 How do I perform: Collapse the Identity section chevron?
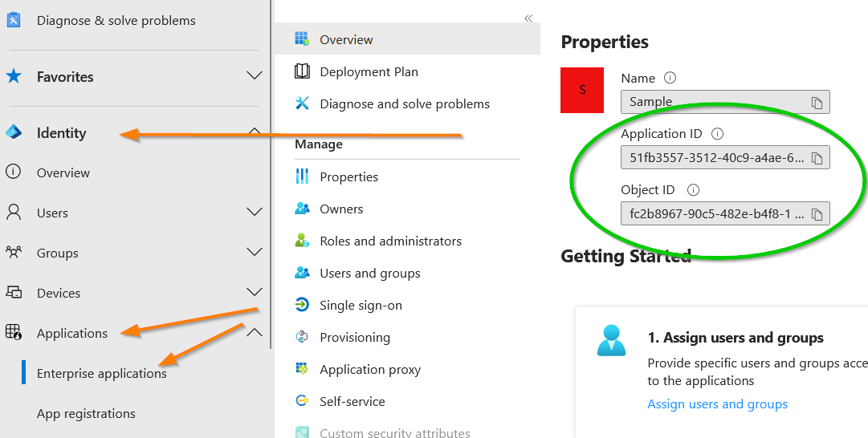point(254,131)
